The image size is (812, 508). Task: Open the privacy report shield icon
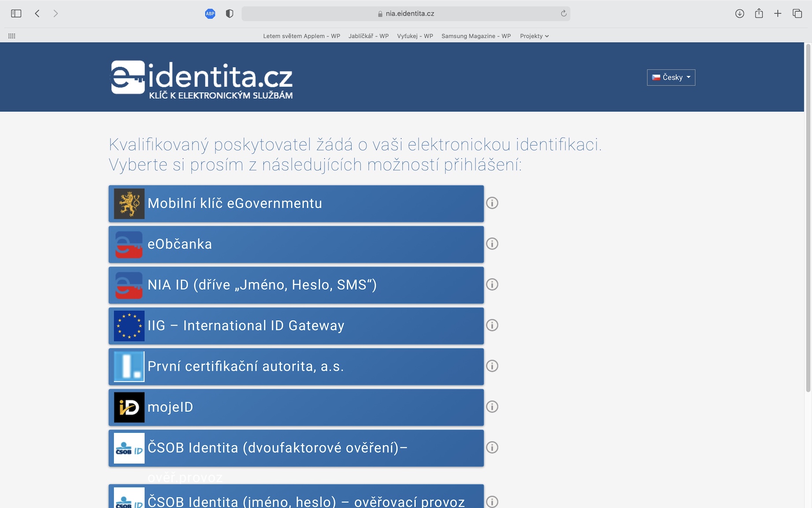click(x=230, y=14)
